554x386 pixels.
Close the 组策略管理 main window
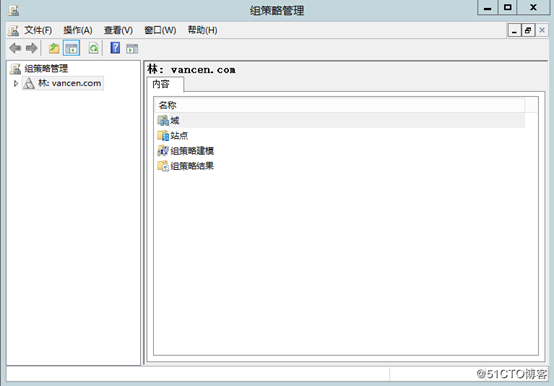534,7
